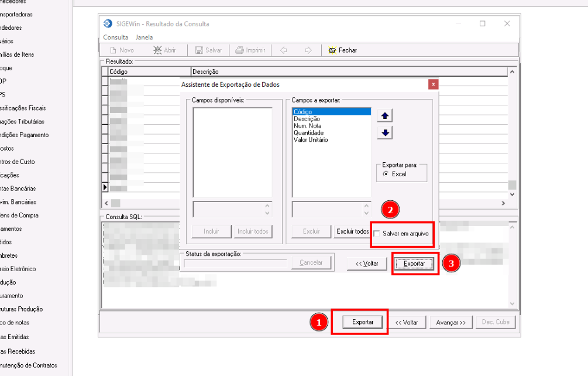Click the Cancelar button
Image resolution: width=588 pixels, height=376 pixels.
[311, 263]
